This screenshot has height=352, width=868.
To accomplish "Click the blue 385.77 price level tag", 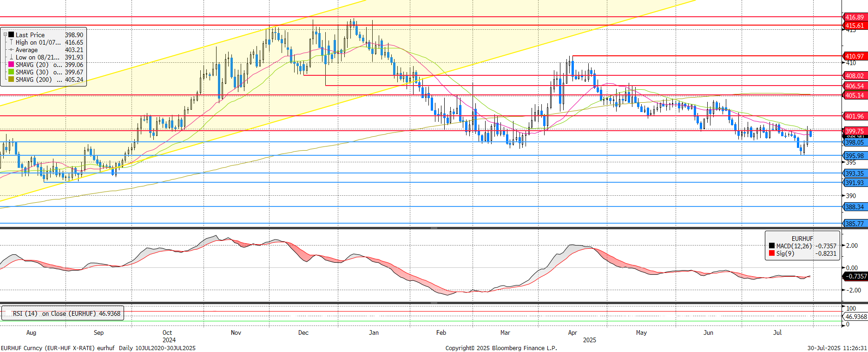I will pyautogui.click(x=854, y=224).
